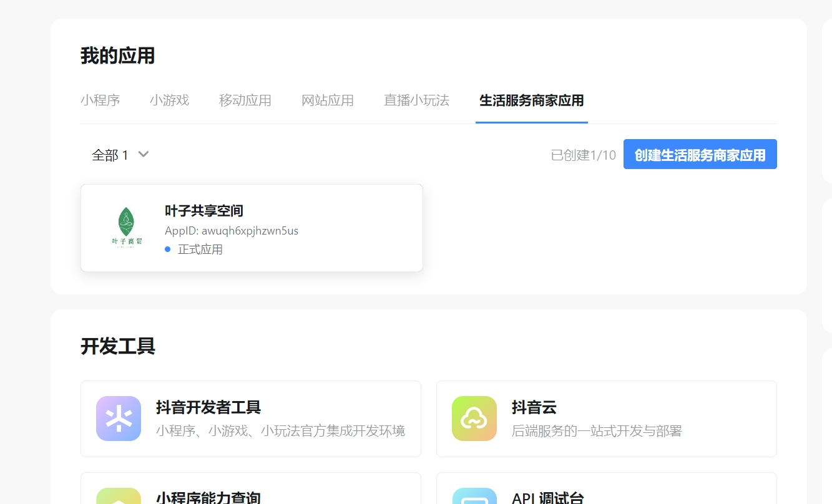Select the 移动应用 tab
The width and height of the screenshot is (832, 504).
[x=245, y=100]
